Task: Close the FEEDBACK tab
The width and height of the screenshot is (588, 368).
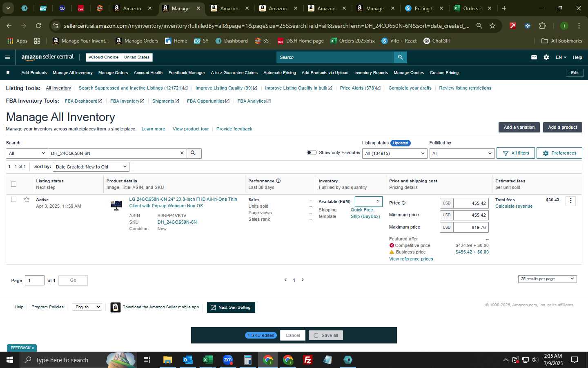Action: tap(33, 348)
